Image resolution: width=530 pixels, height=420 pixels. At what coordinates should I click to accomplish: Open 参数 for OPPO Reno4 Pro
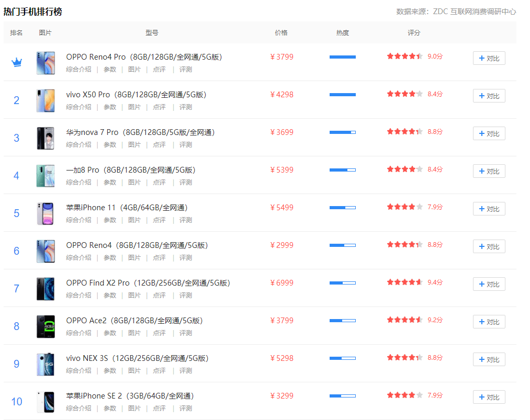click(110, 69)
